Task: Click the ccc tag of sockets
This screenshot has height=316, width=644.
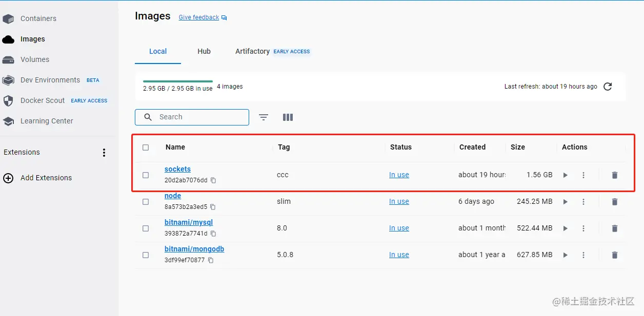Action: pyautogui.click(x=283, y=175)
